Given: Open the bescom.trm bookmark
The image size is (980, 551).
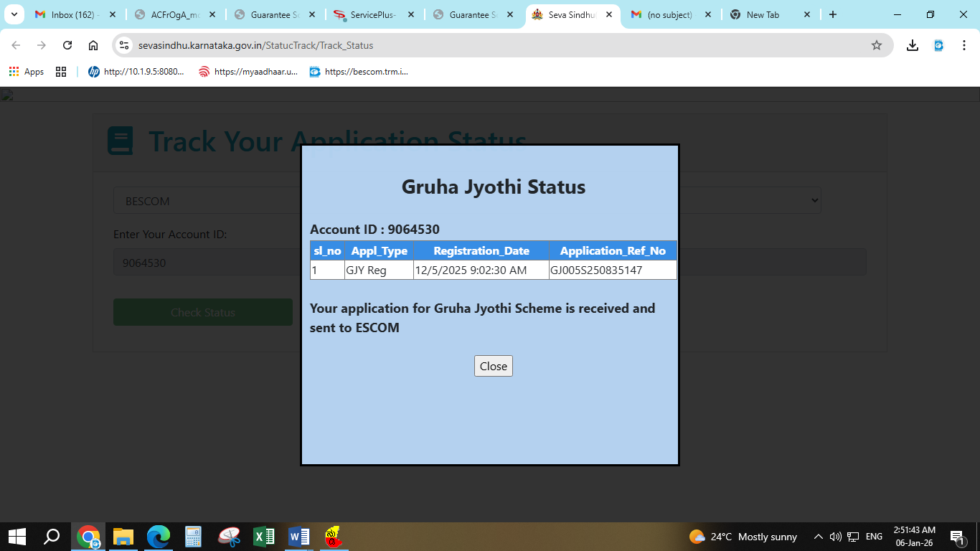Looking at the screenshot, I should click(x=359, y=72).
